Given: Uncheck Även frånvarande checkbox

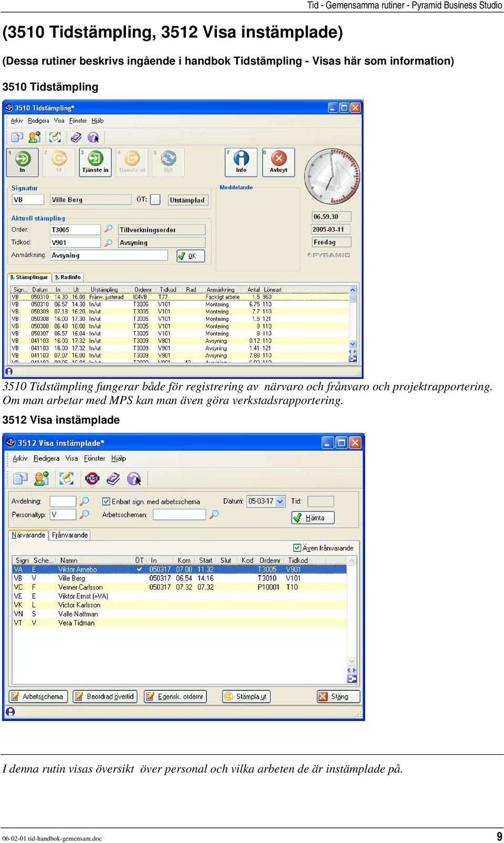Looking at the screenshot, I should click(x=297, y=548).
